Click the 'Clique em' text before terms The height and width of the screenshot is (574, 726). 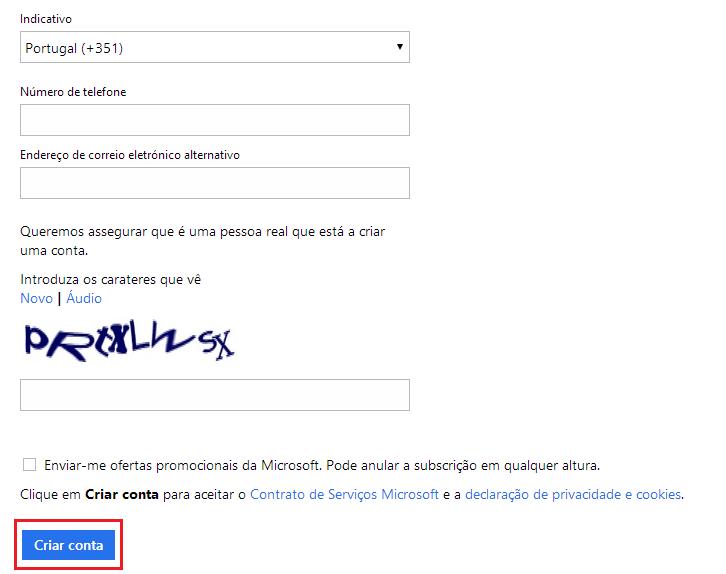click(x=50, y=494)
